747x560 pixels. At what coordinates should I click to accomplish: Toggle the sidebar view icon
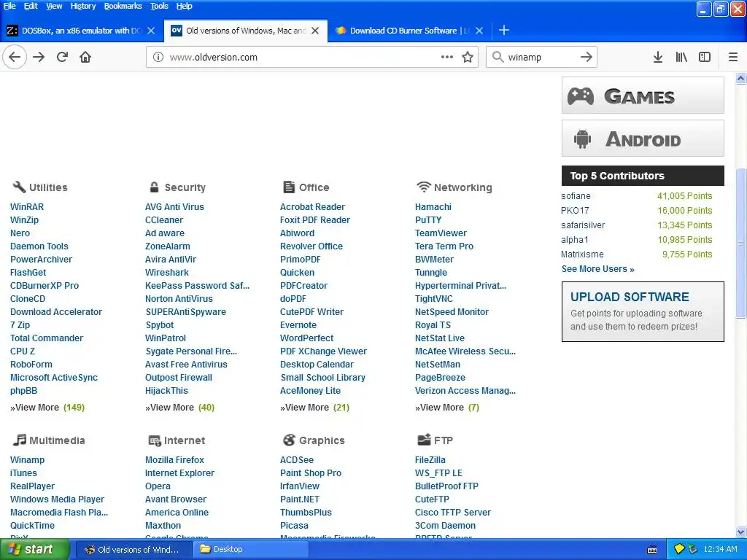[705, 57]
